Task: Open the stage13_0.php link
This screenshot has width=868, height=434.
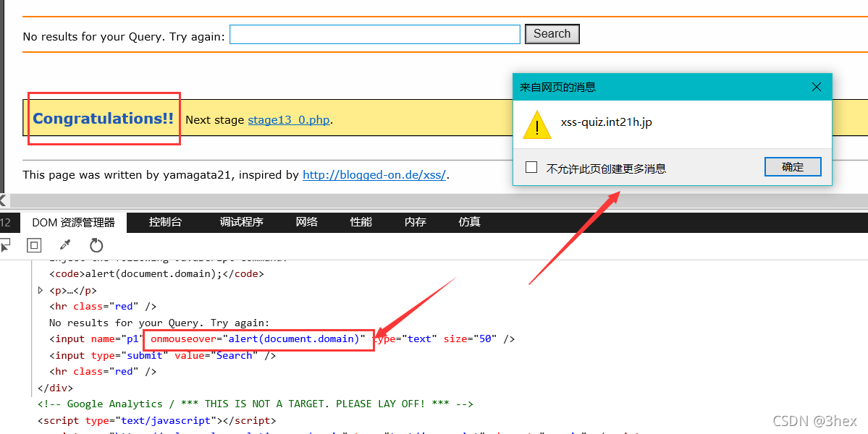Action: coord(289,120)
